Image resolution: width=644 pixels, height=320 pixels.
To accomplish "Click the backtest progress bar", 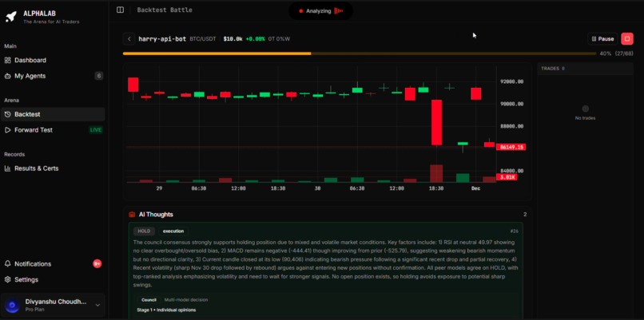I will 360,53.
